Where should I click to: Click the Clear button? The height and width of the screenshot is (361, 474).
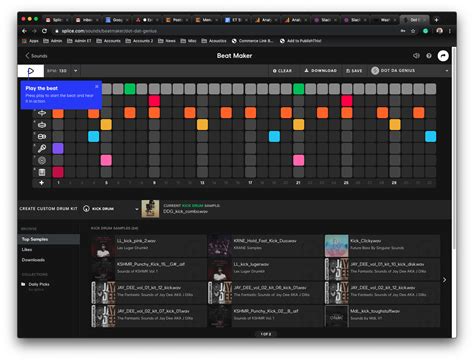[282, 71]
